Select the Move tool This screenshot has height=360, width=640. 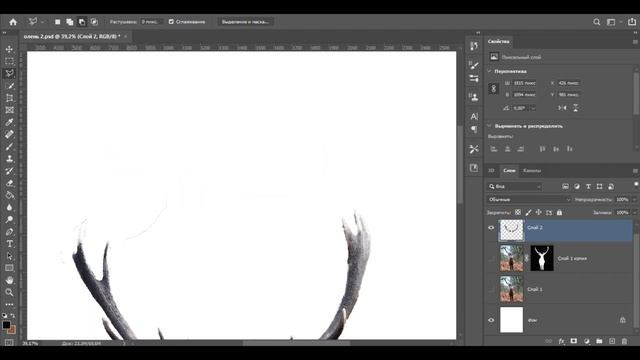(x=9, y=49)
